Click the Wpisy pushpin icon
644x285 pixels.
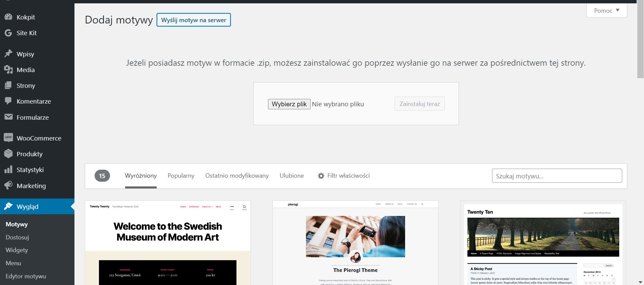(x=8, y=54)
